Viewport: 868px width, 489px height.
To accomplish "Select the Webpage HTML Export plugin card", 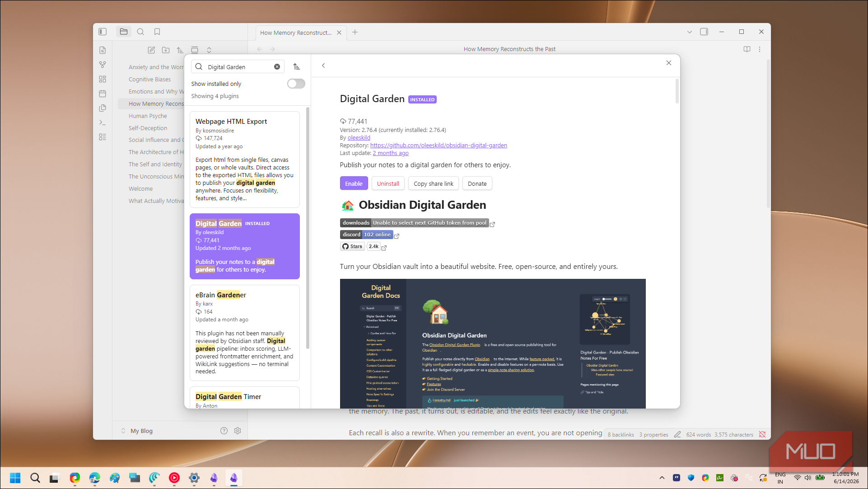I will click(245, 160).
